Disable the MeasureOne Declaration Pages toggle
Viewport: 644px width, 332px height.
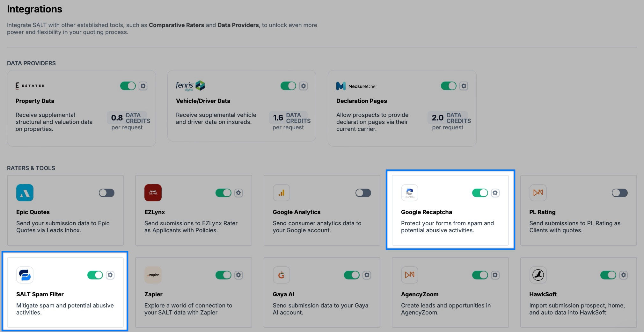pyautogui.click(x=449, y=86)
